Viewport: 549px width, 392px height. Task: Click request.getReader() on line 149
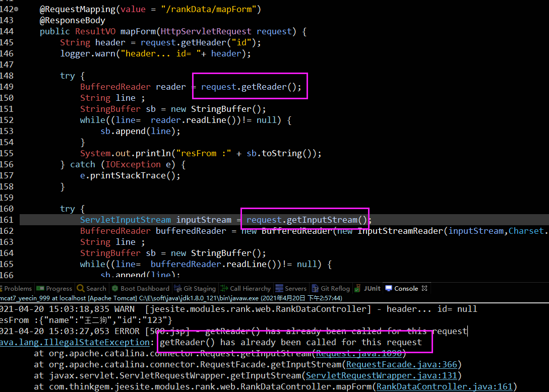click(x=249, y=87)
